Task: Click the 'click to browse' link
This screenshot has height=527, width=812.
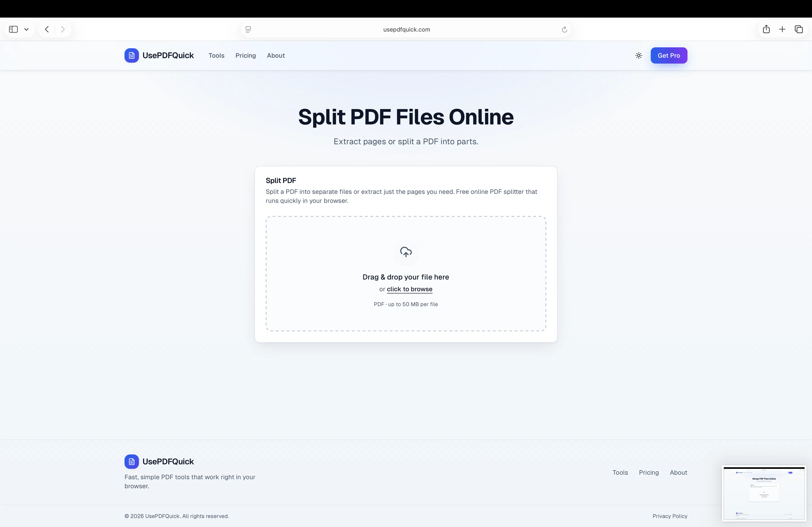Action: (x=409, y=289)
